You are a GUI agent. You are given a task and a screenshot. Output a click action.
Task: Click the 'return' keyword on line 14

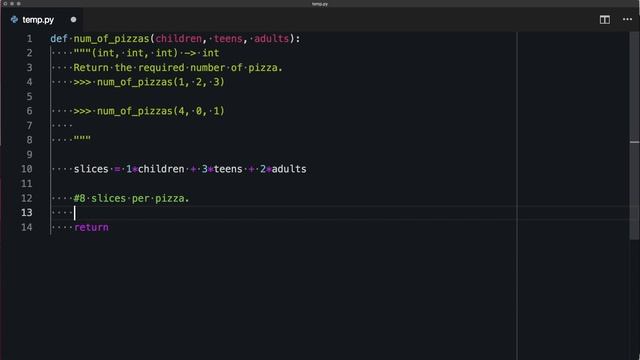[91, 227]
